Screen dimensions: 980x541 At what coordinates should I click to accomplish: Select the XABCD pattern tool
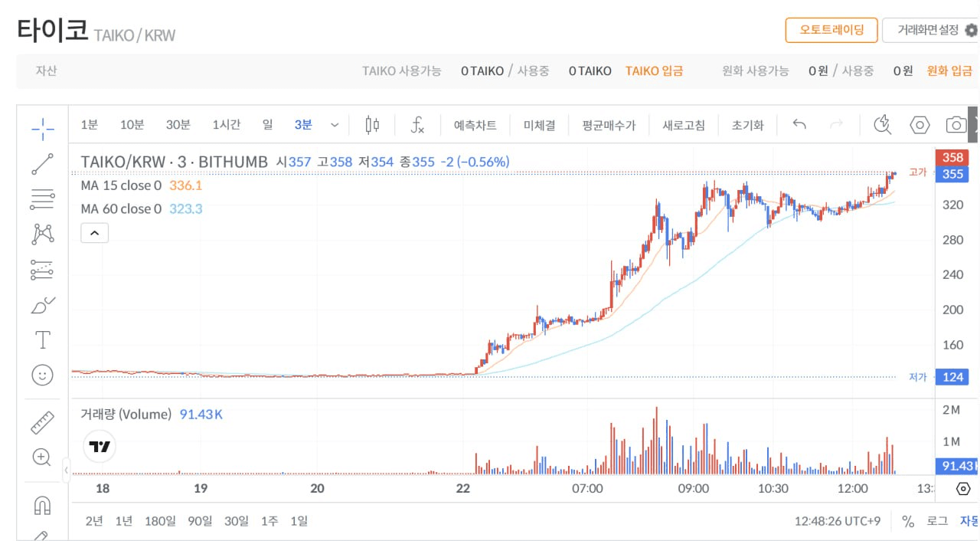tap(43, 234)
